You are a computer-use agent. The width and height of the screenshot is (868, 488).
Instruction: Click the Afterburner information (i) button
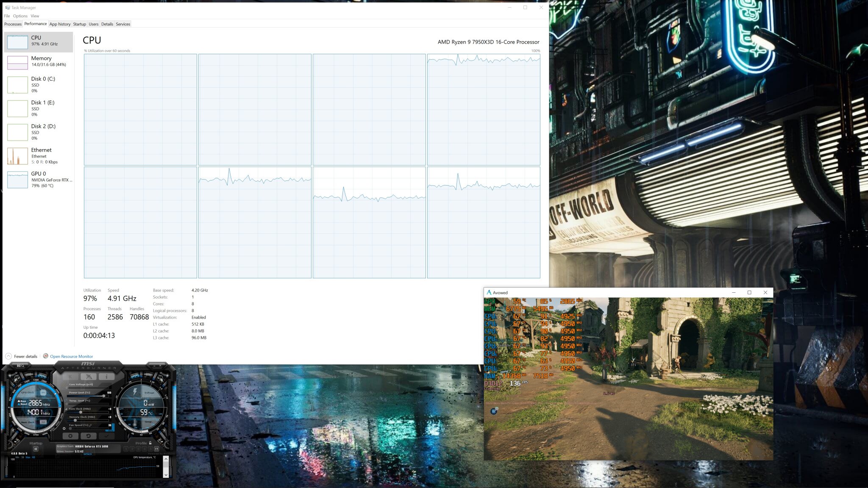coord(107,377)
